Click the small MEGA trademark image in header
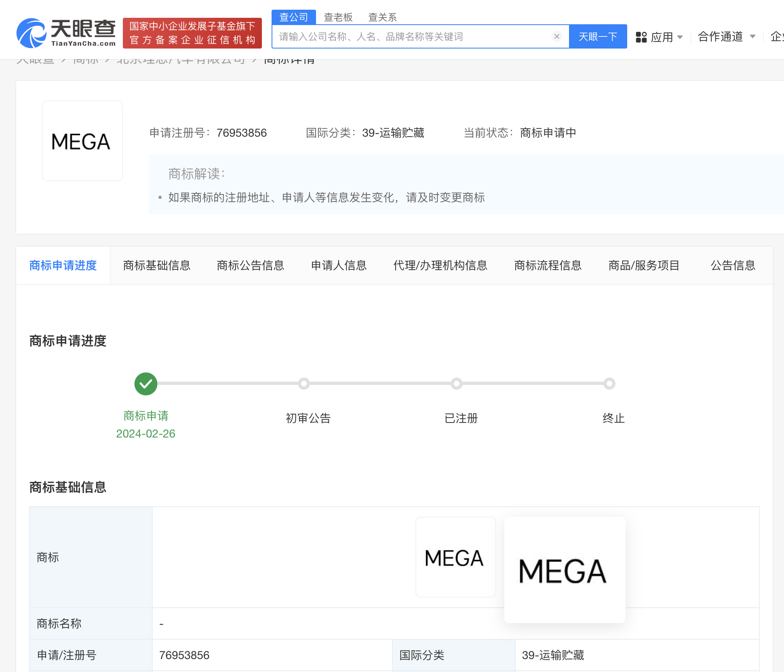 (82, 140)
